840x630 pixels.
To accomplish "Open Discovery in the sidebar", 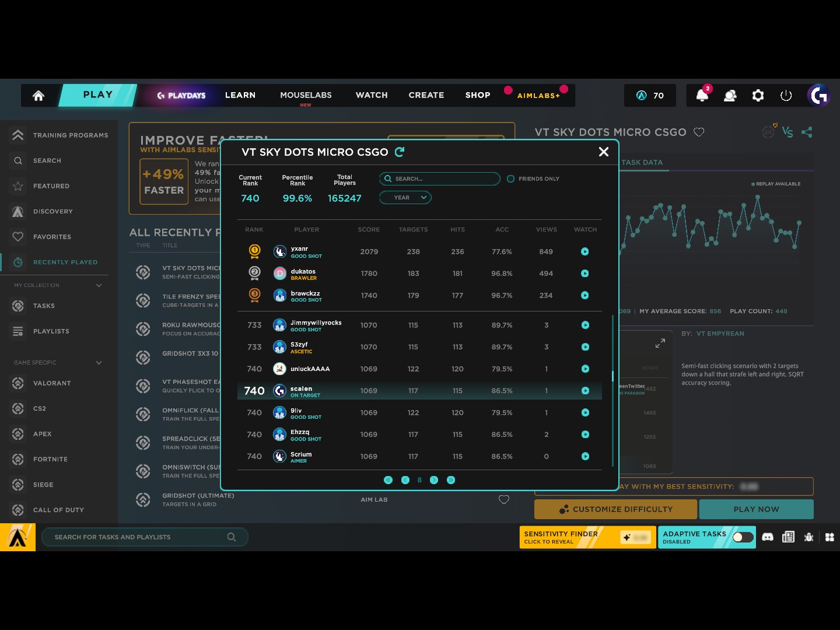I will 42,212.
